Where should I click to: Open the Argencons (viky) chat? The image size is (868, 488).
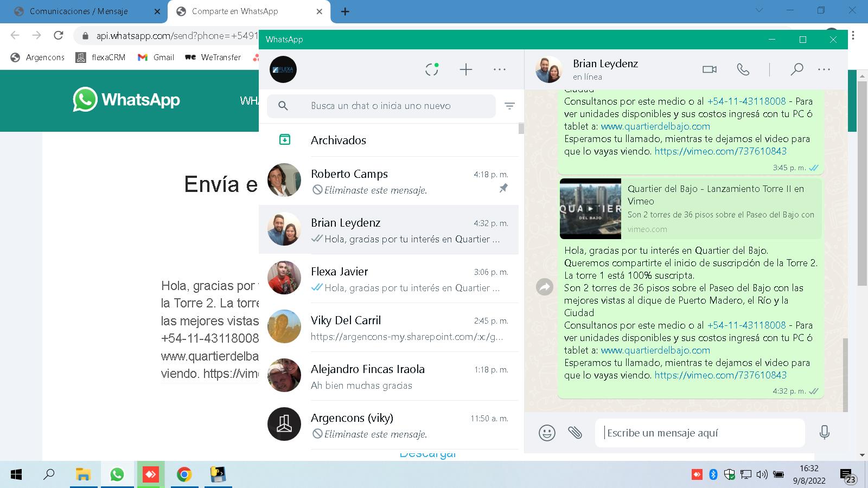[x=388, y=425]
